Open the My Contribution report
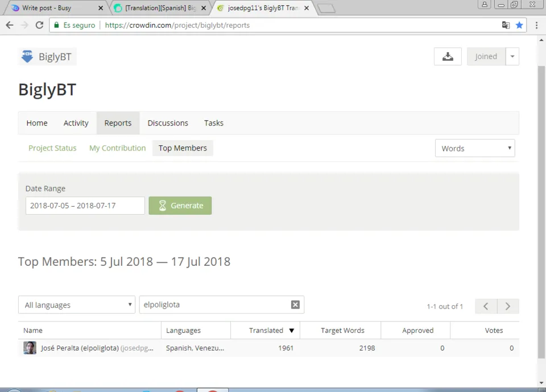Viewport: 546px width, 392px height. pos(117,148)
